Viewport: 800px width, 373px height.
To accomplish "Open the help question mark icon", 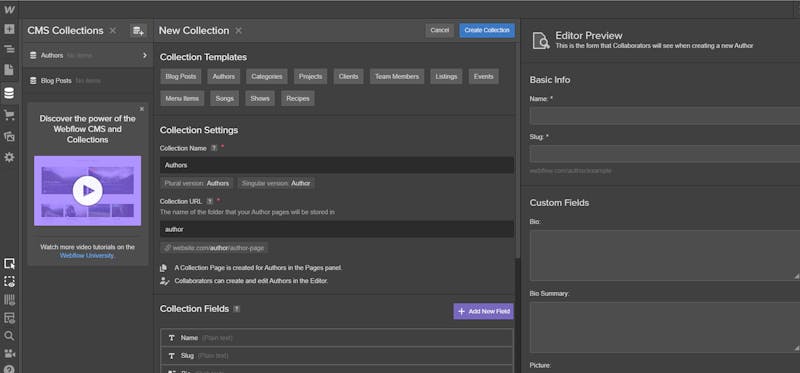I will pos(9,369).
